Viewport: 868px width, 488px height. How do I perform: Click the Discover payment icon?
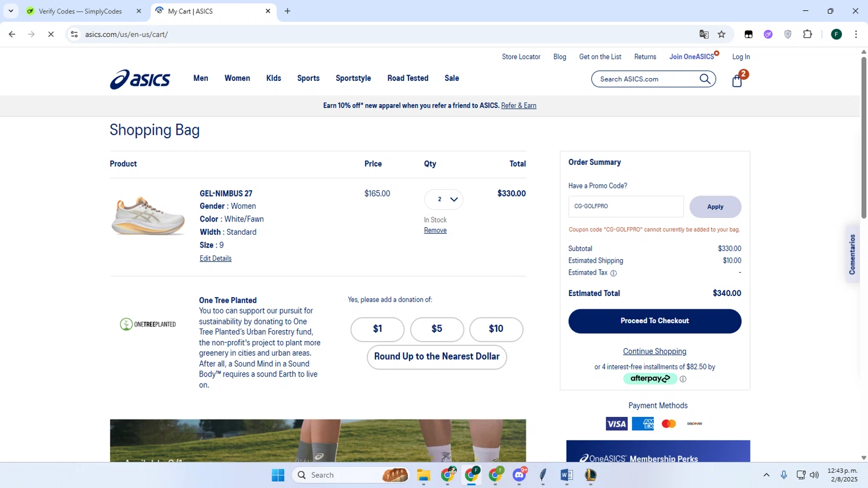(694, 424)
